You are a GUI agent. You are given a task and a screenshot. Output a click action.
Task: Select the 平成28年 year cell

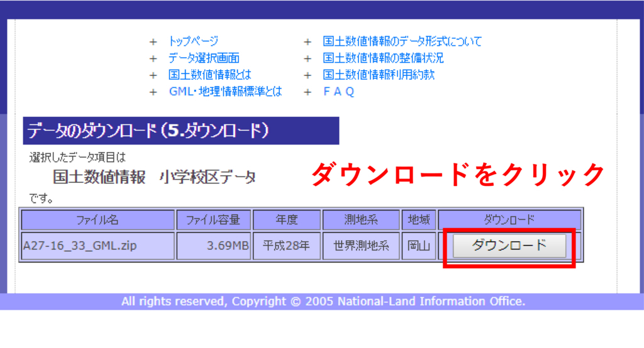click(286, 246)
